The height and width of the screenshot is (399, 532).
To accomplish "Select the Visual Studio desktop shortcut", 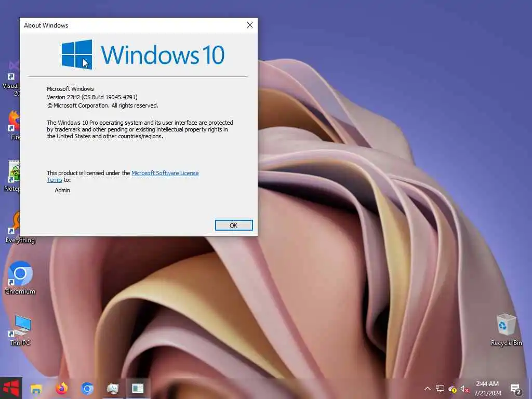I will point(11,79).
